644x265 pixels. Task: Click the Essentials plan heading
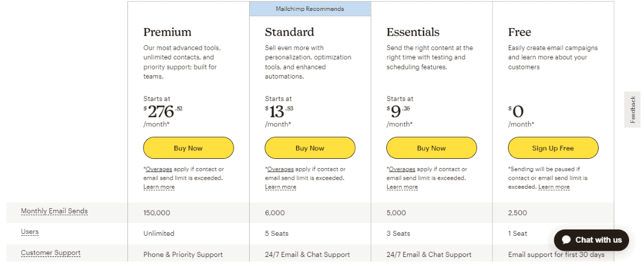(413, 32)
